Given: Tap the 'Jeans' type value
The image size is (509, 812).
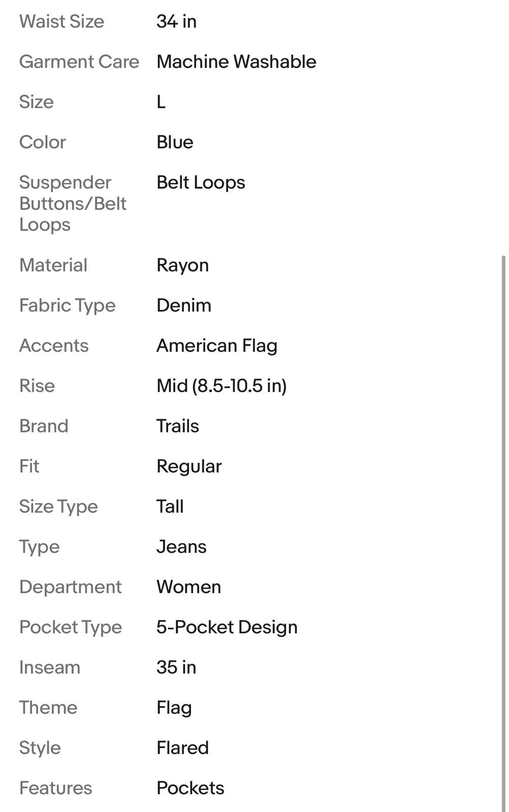Looking at the screenshot, I should [x=181, y=547].
